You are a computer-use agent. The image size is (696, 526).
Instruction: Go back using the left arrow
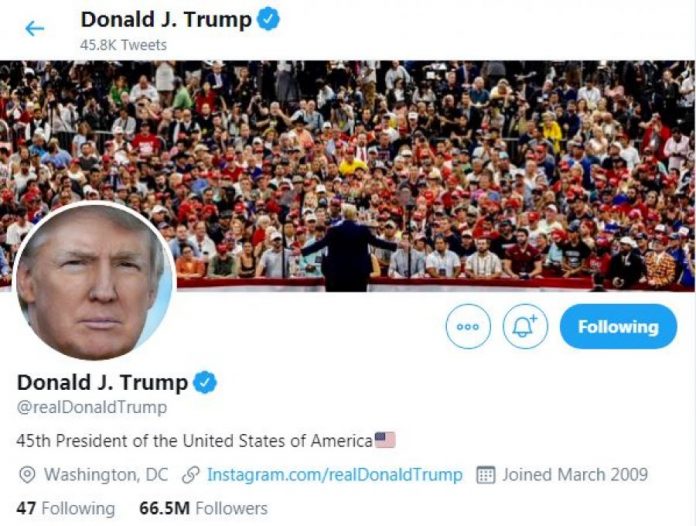35,29
